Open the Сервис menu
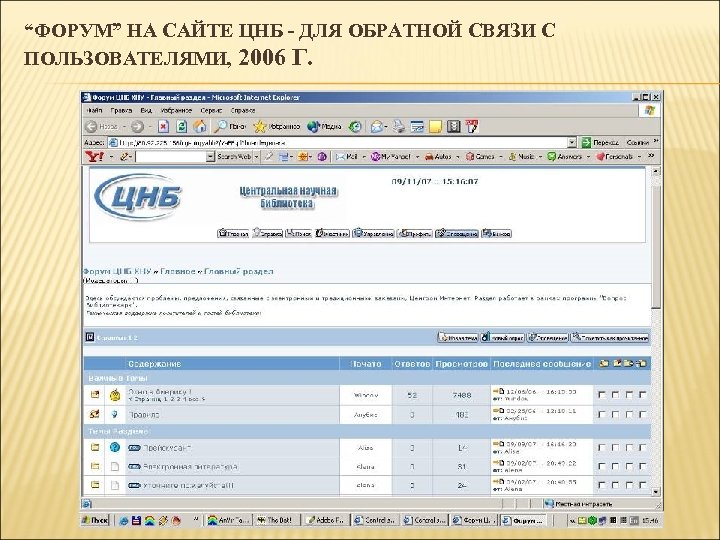The height and width of the screenshot is (540, 720). click(x=211, y=111)
